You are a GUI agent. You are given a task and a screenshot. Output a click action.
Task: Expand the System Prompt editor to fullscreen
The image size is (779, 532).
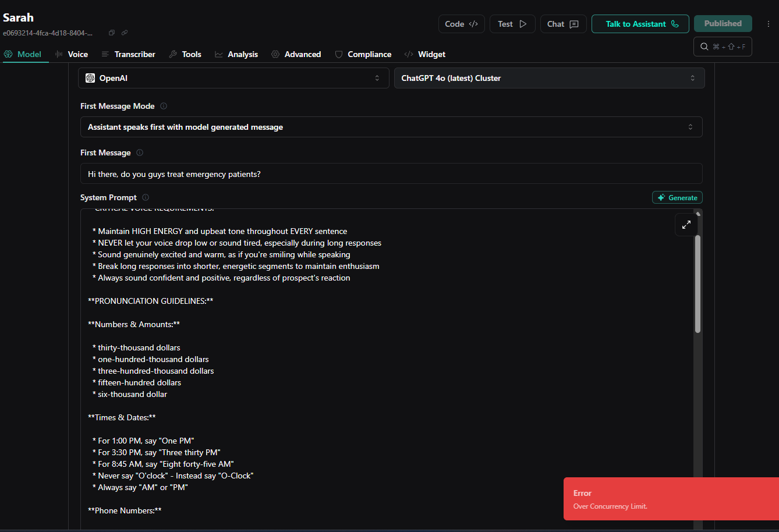[686, 225]
